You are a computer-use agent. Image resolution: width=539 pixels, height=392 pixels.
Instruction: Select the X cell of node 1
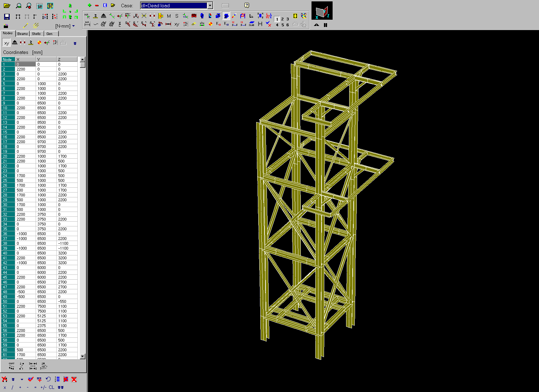click(x=26, y=64)
